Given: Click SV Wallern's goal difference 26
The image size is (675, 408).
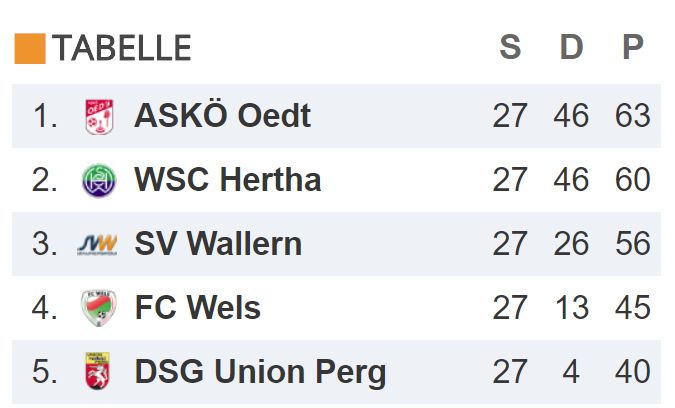Looking at the screenshot, I should coord(571,244).
